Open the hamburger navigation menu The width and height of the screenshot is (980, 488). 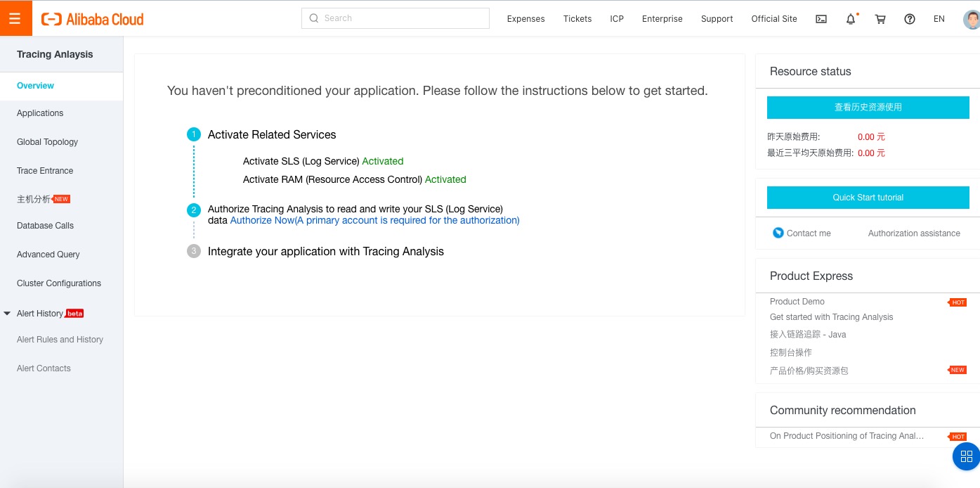15,18
